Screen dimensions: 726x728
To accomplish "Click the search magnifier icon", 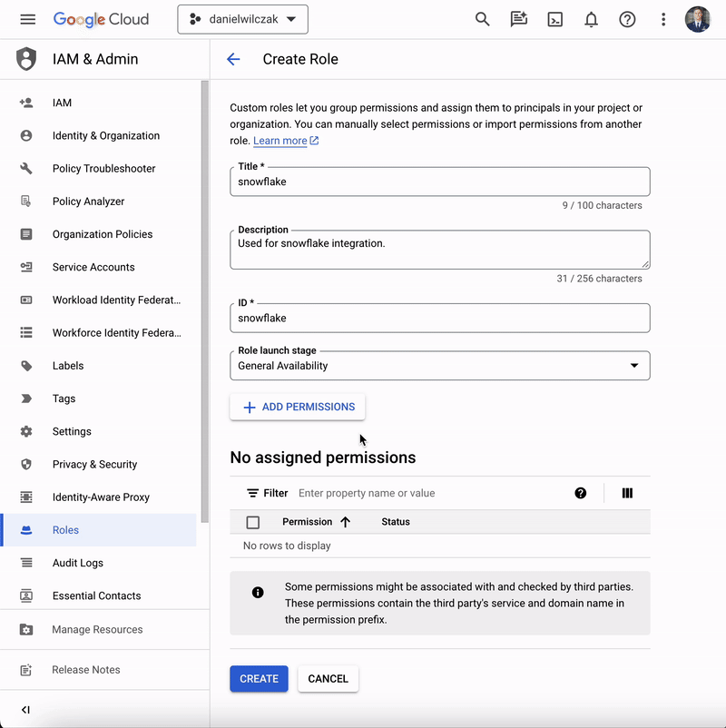I will (x=482, y=19).
